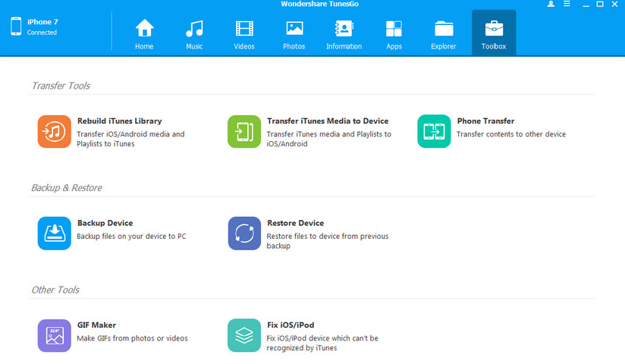Screen dimensions: 625x364
Task: Click the Phone Transfer title
Action: (x=485, y=121)
